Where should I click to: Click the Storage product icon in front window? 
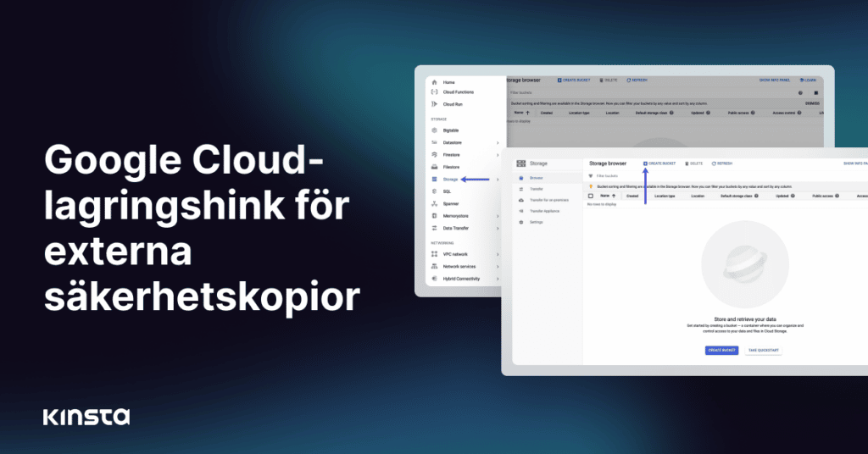pyautogui.click(x=521, y=163)
